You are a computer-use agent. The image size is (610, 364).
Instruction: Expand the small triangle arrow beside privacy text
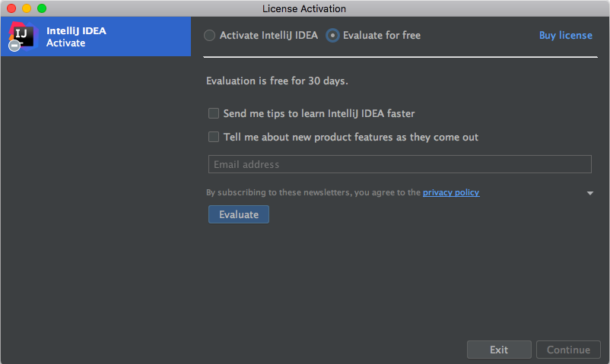[x=590, y=194]
